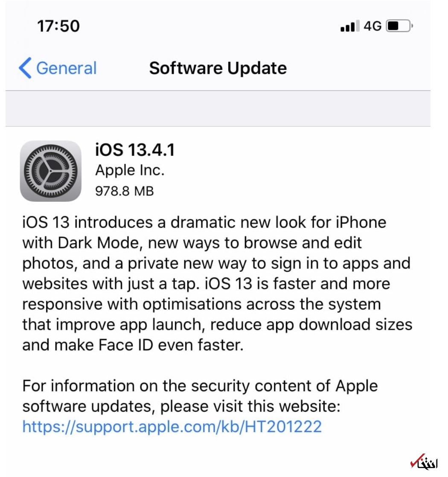Tap the 978.8 MB download size
The height and width of the screenshot is (477, 448).
[x=124, y=191]
